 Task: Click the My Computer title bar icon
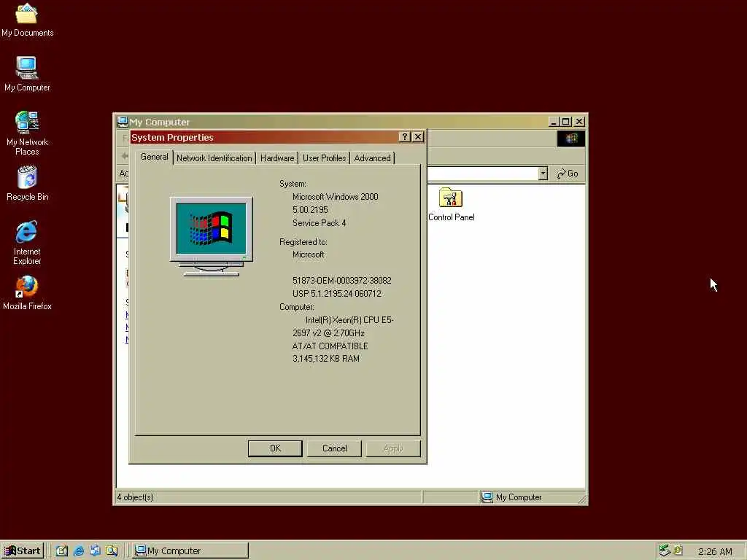coord(123,122)
